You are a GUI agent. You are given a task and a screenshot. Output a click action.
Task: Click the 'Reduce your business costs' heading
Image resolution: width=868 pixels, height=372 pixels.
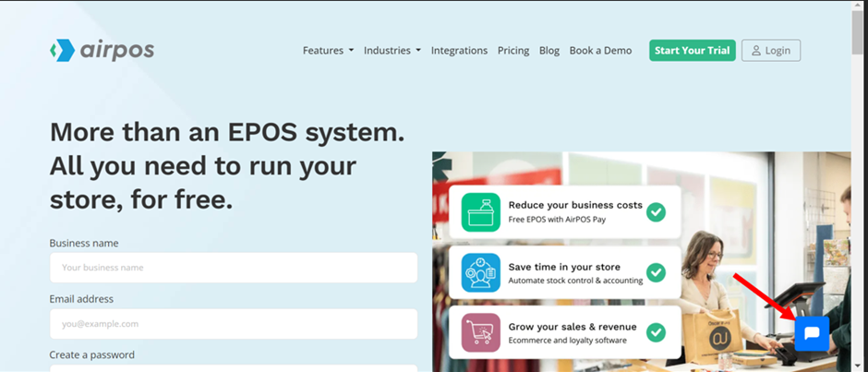point(575,205)
